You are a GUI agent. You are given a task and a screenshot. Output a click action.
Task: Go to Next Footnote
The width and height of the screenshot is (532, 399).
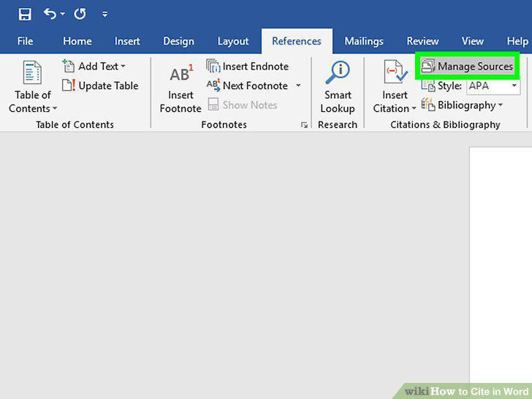(255, 85)
